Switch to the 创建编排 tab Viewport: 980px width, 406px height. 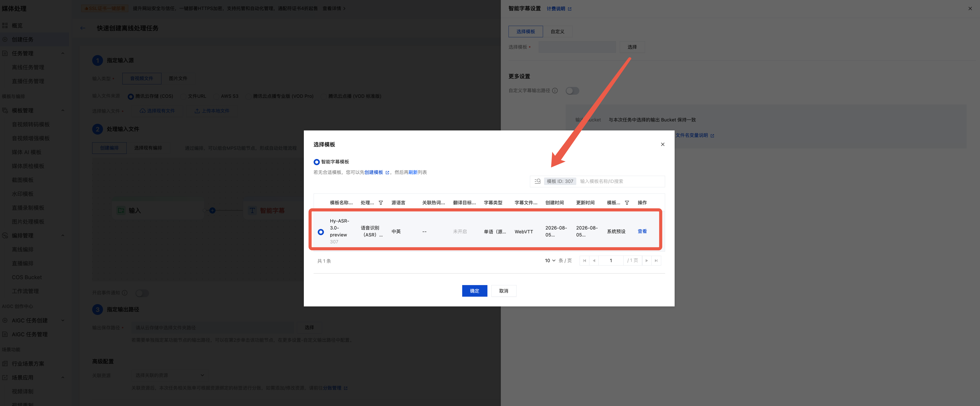[x=110, y=148]
